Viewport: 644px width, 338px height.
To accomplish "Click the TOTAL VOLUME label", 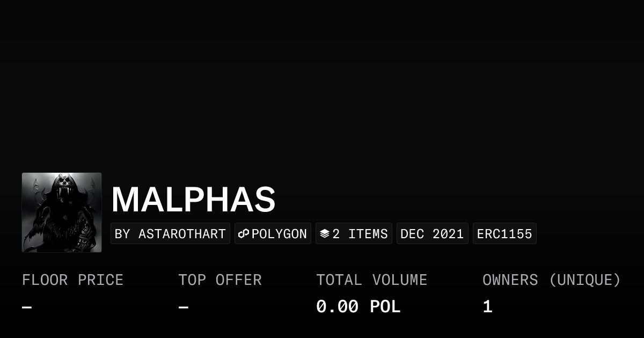I will (371, 280).
